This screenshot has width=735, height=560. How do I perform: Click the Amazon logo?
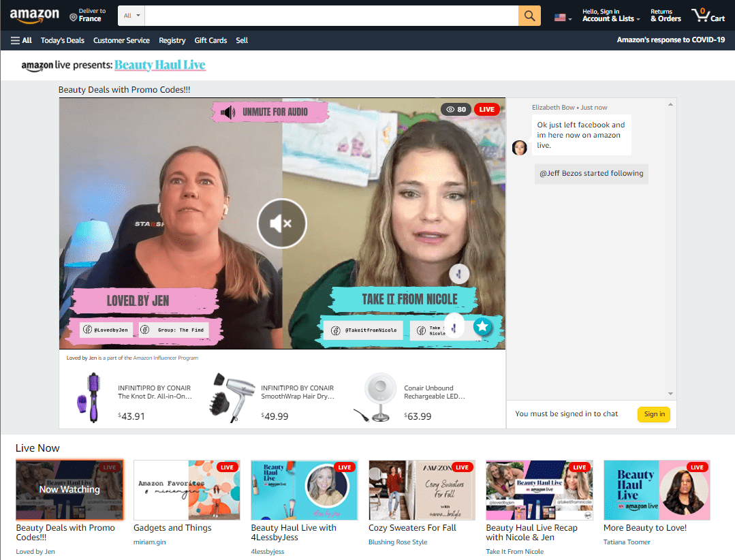pyautogui.click(x=34, y=16)
